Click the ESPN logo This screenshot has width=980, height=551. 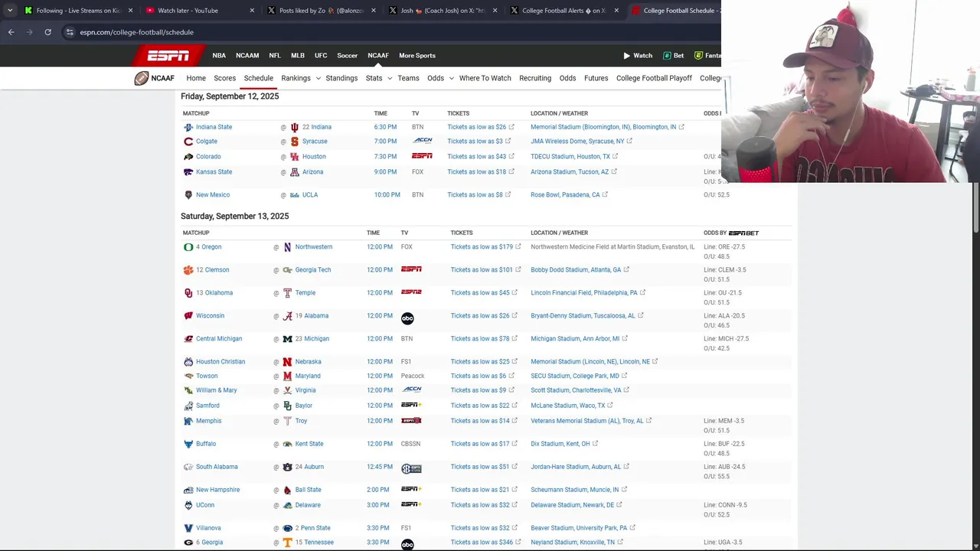168,55
